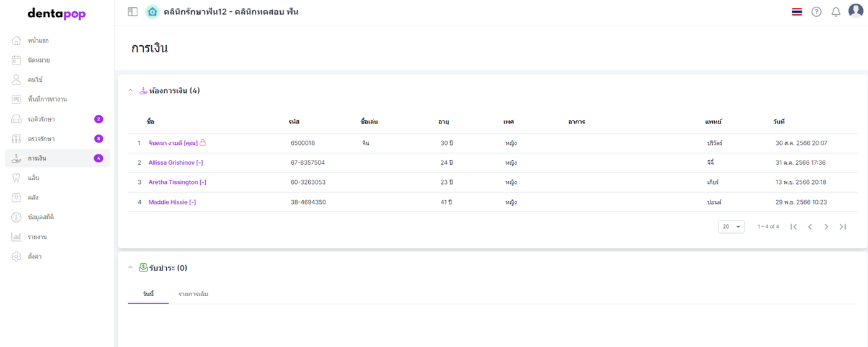Viewport: 868px width, 347px height.
Task: Go to the last page of results
Action: [843, 227]
